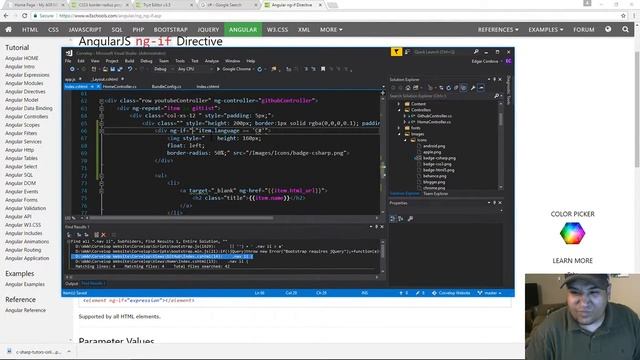Toggle the bookmark icon in the editor toolbar
This screenshot has width=640, height=360.
[x=323, y=69]
